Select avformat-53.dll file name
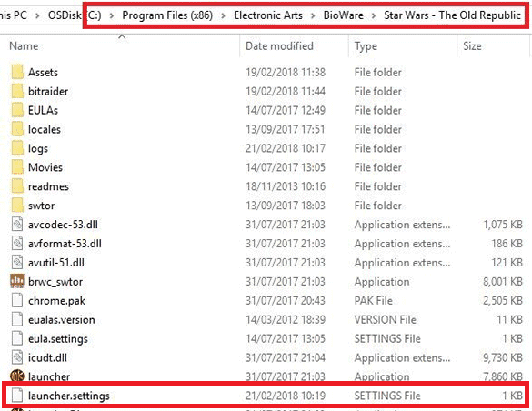 coord(65,243)
